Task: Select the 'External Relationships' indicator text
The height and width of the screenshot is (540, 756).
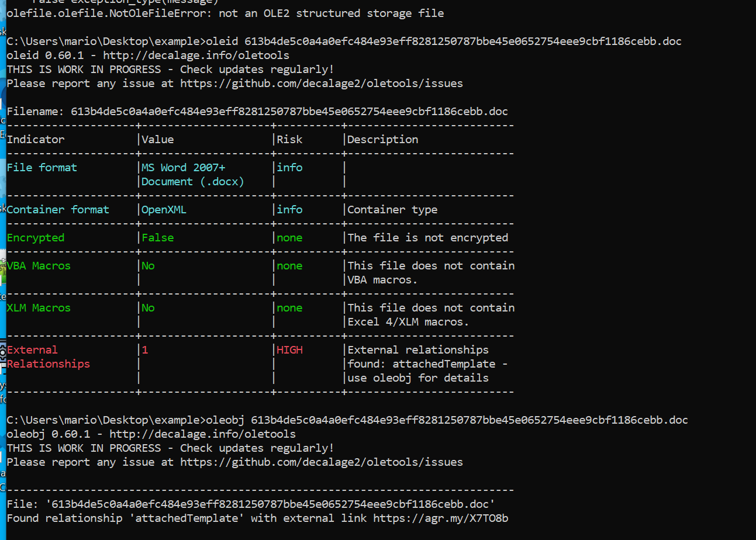Action: click(x=49, y=357)
